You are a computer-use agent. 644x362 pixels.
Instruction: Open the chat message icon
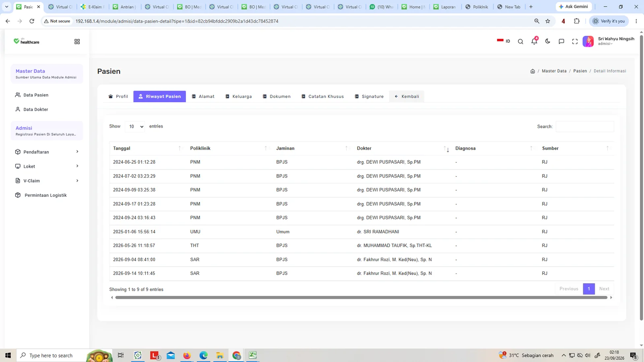click(x=561, y=41)
